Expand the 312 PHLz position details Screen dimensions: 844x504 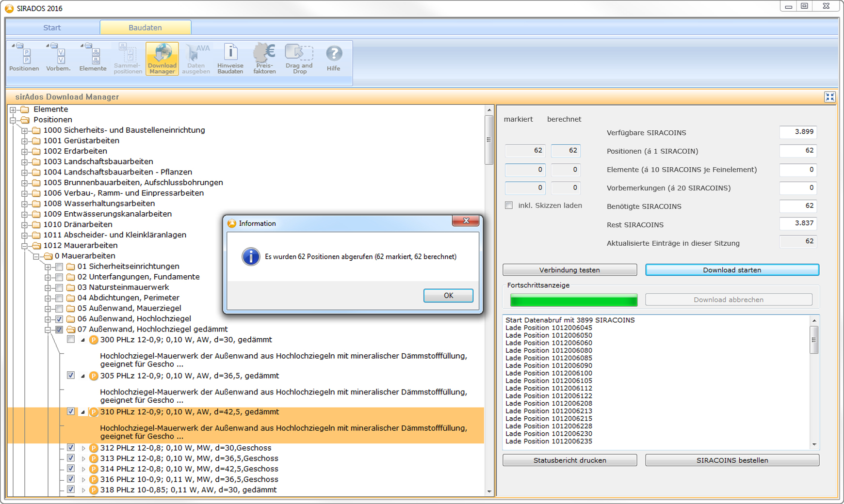[x=83, y=448]
